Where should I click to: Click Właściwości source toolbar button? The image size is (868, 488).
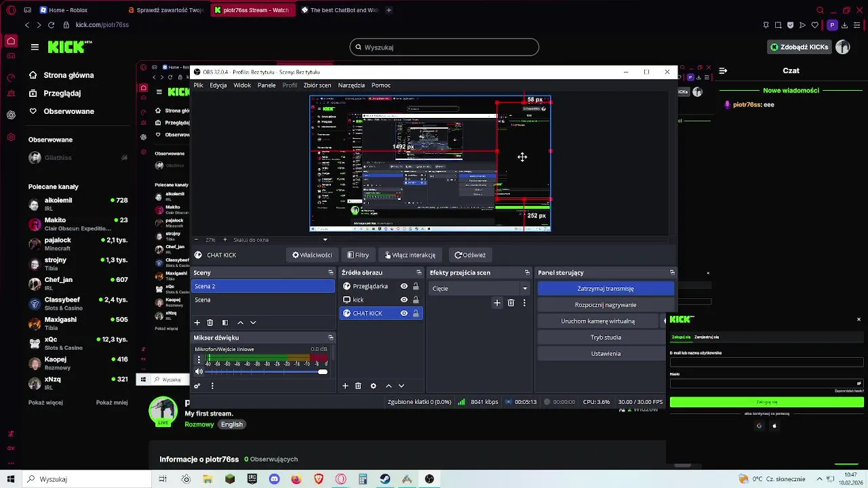[x=312, y=255]
